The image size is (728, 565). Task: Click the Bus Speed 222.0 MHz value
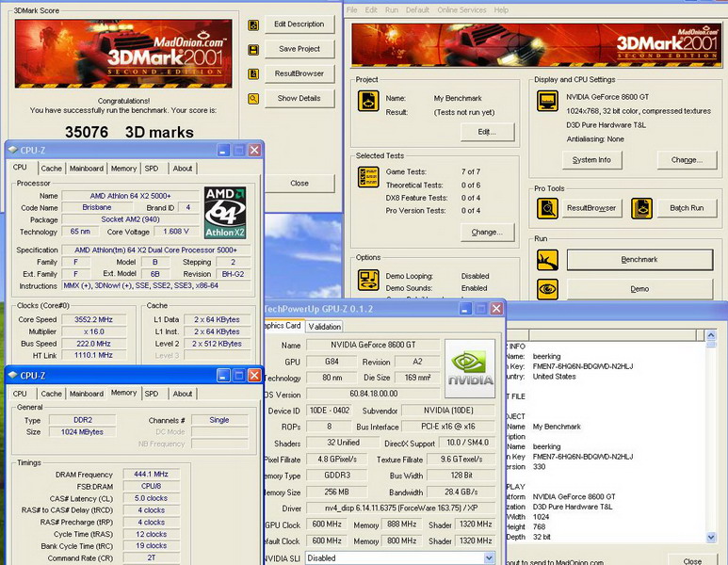point(93,344)
